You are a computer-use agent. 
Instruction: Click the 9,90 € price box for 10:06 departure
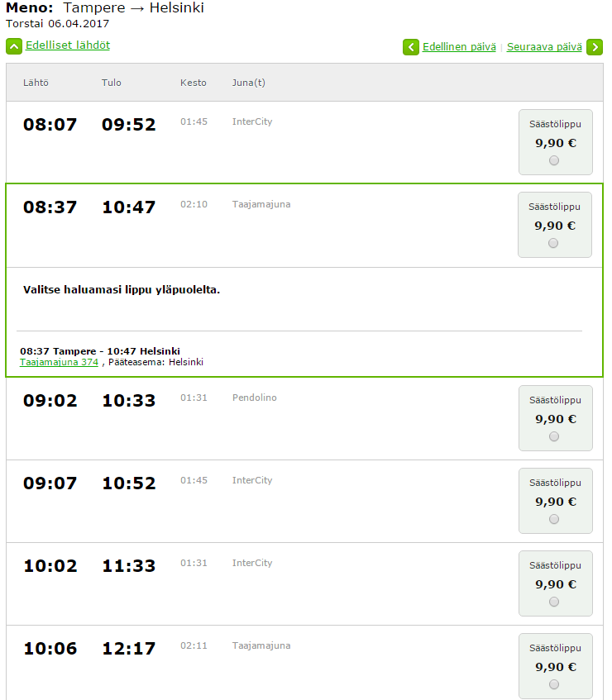(x=555, y=666)
